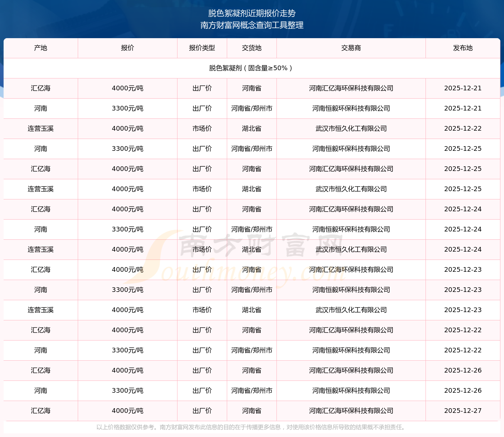Click the 4000元/吨 price in the 连营玉溪 2025-12-23 row
Viewport: 504px width, 437px height.
point(127,310)
